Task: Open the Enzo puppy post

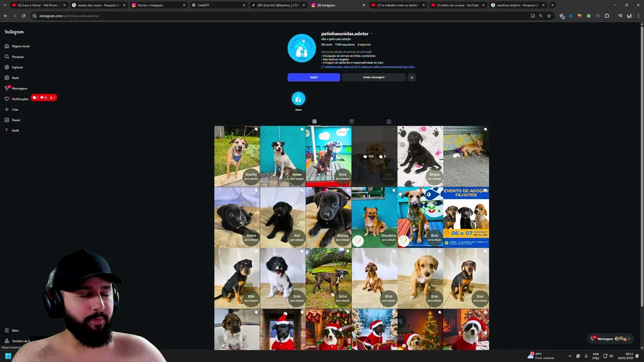Action: [283, 278]
